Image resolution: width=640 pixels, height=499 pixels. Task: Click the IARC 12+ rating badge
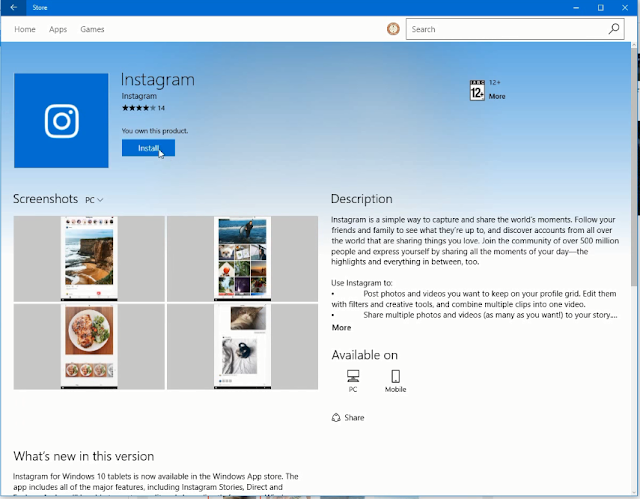477,90
